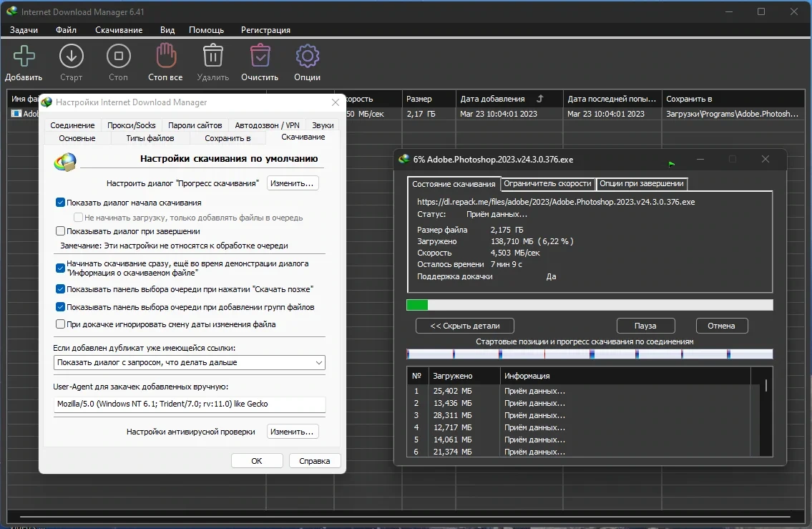
Task: Click the Очистить toolbar icon
Action: (x=260, y=56)
